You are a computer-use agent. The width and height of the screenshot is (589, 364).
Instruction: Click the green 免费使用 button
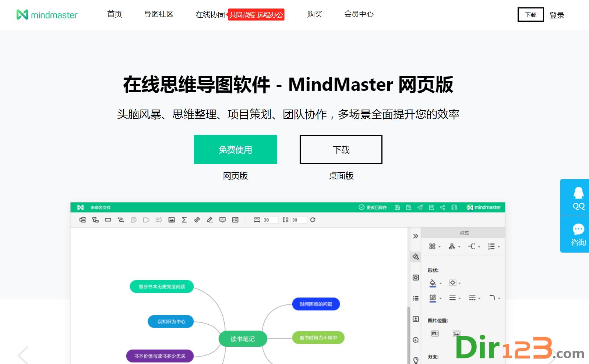pos(235,149)
